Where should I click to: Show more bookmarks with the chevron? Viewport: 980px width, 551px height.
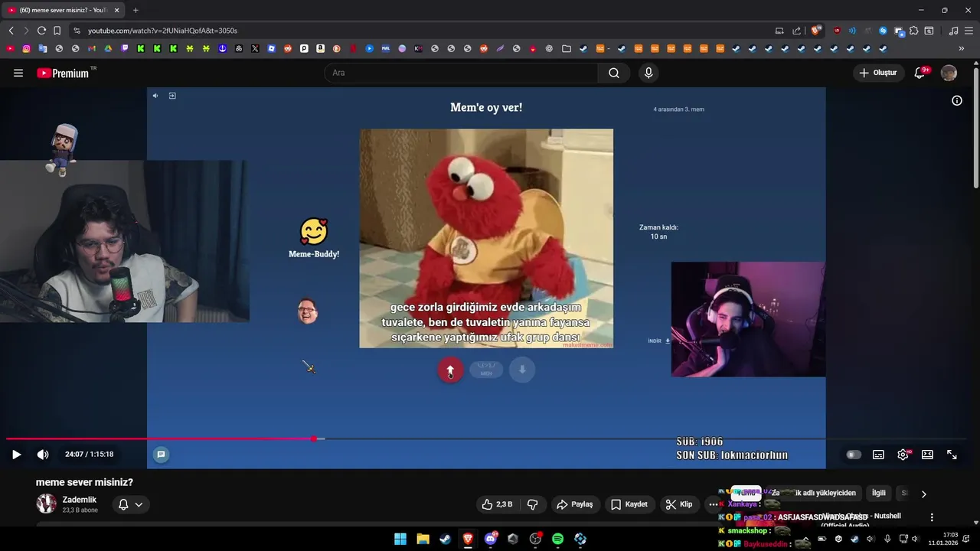(961, 48)
